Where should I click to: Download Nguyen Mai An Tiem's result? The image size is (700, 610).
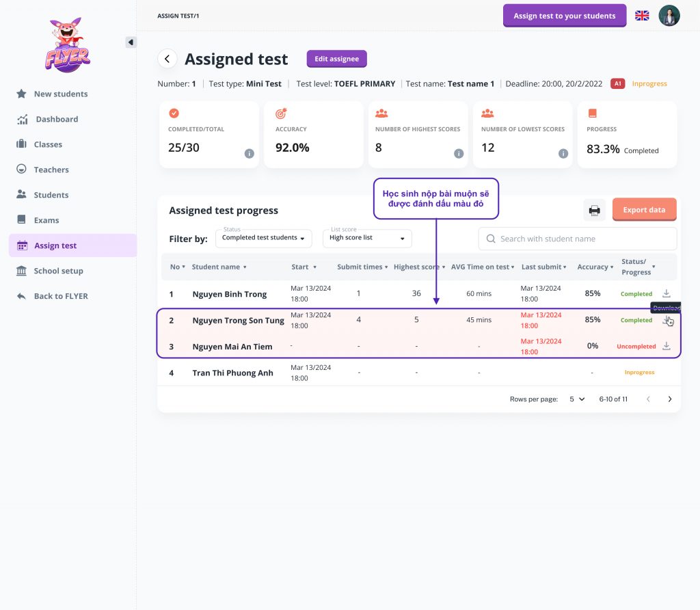667,346
